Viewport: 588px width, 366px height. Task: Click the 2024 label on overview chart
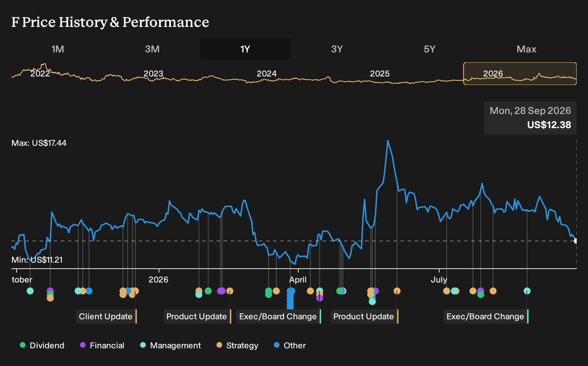pyautogui.click(x=267, y=74)
